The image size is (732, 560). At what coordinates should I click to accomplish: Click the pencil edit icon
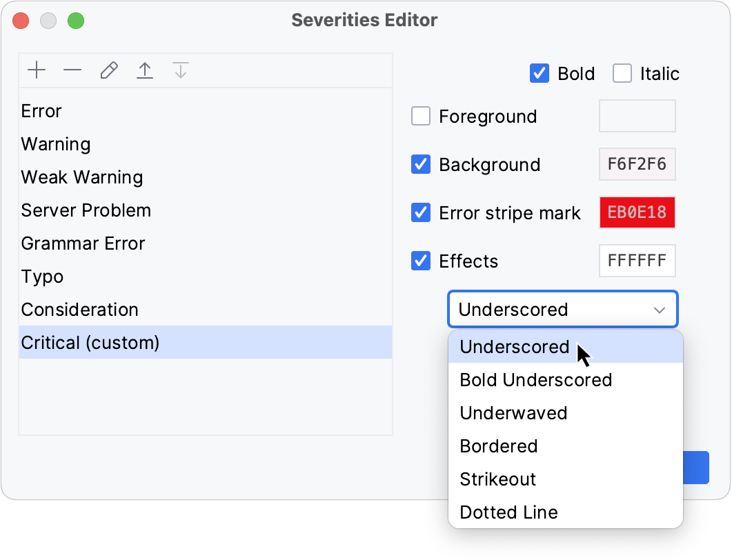[x=108, y=70]
